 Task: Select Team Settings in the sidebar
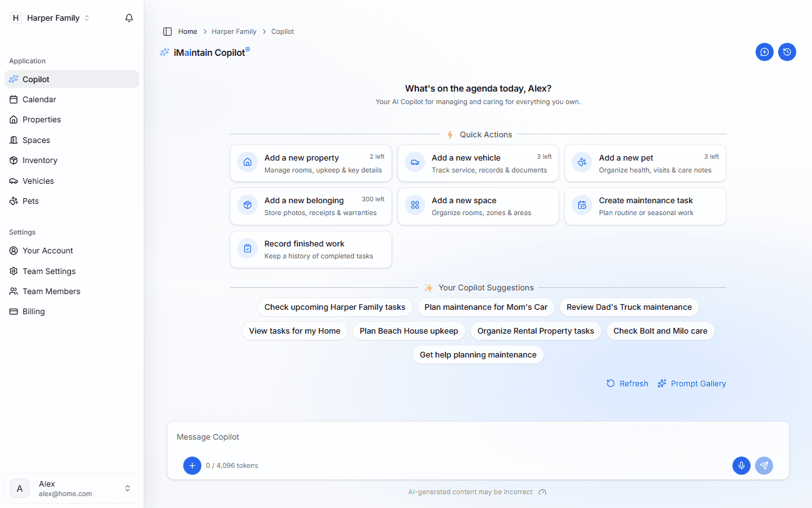(x=48, y=271)
